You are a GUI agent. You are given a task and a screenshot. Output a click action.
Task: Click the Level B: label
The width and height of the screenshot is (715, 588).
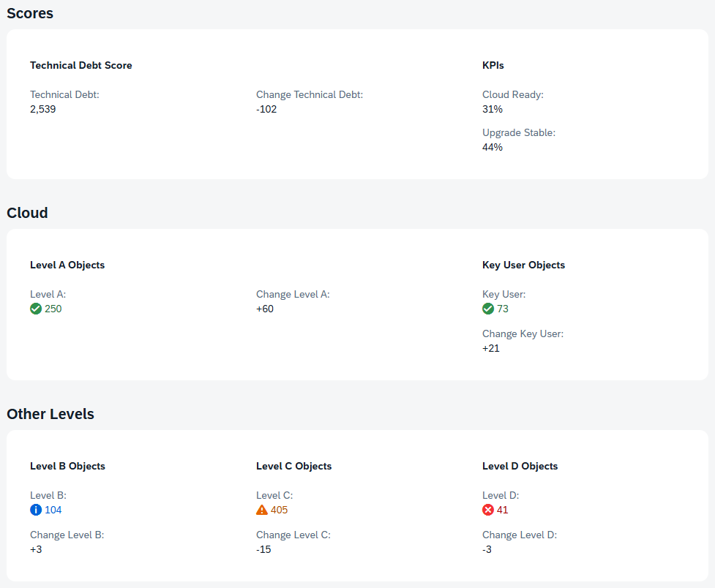tap(48, 495)
